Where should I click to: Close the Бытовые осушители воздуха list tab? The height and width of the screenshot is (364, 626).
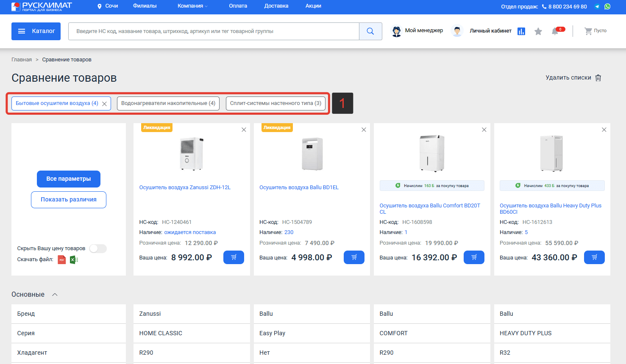104,104
